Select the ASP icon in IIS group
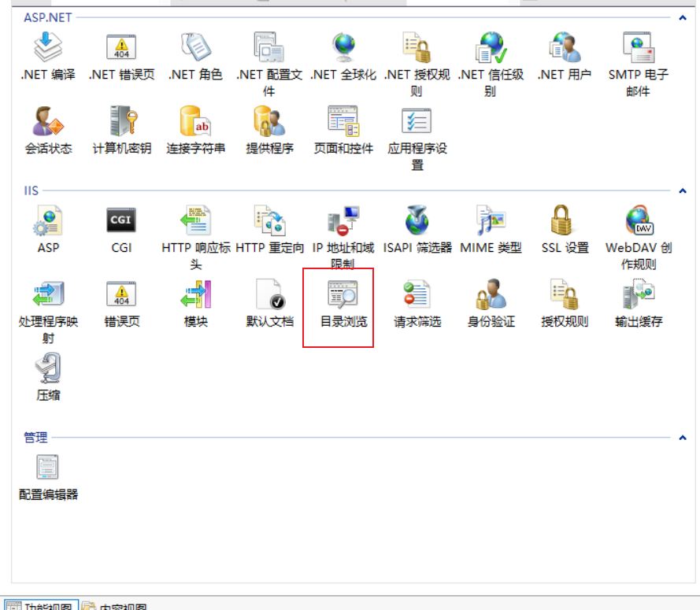This screenshot has height=610, width=700. pos(48,220)
